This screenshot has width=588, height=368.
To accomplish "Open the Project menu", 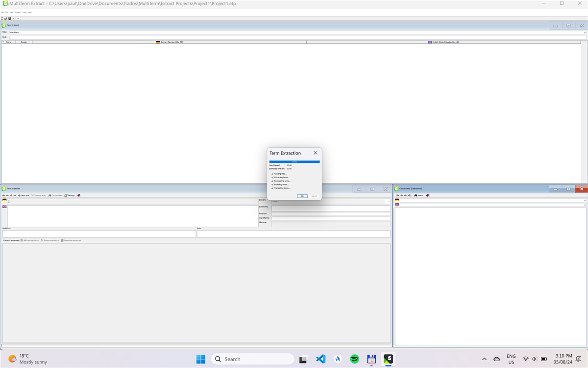I will 18,12.
